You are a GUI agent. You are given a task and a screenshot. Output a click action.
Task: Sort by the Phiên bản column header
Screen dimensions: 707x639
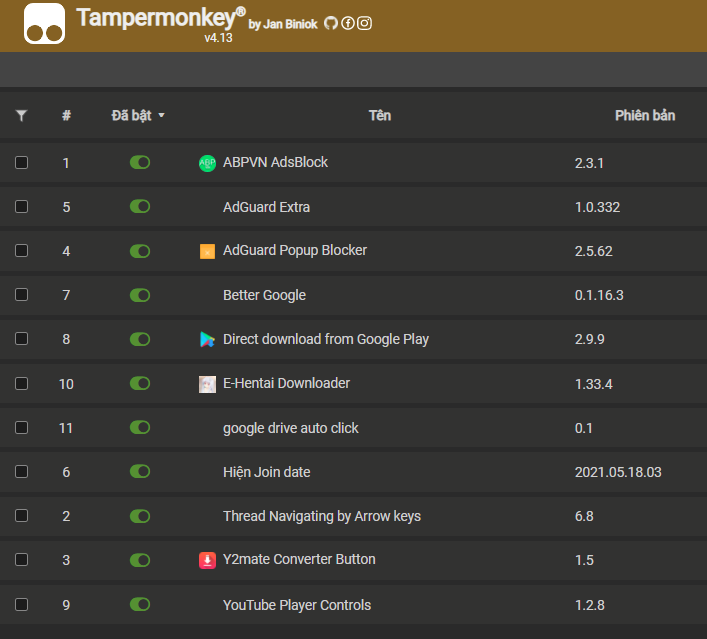point(645,115)
